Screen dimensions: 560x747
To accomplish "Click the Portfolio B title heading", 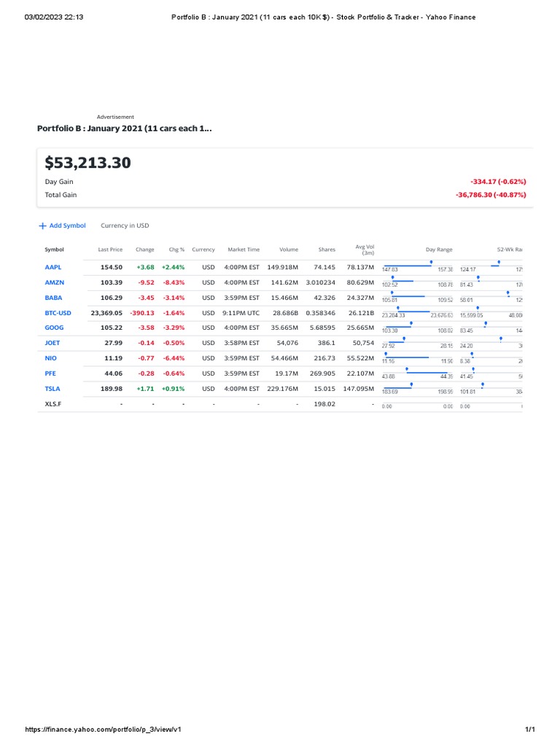I will [x=124, y=128].
